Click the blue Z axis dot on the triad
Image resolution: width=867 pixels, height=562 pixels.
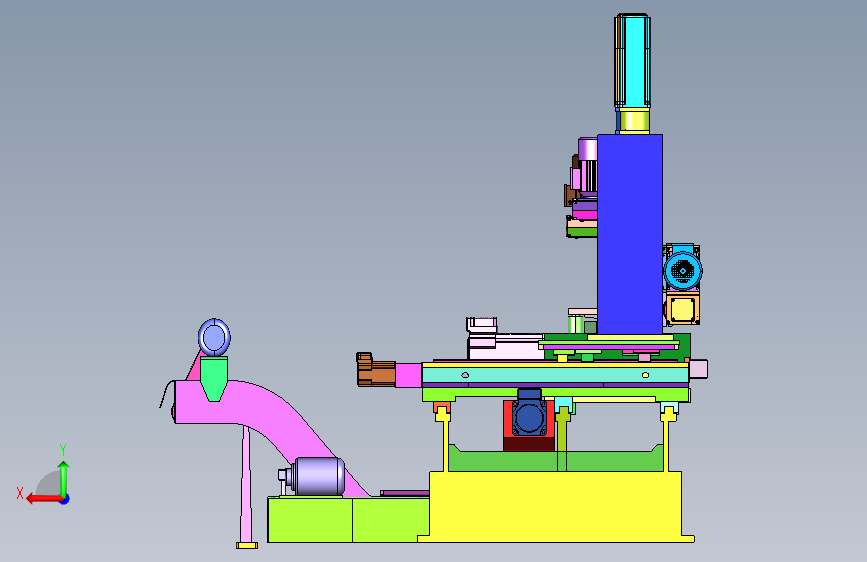click(65, 499)
